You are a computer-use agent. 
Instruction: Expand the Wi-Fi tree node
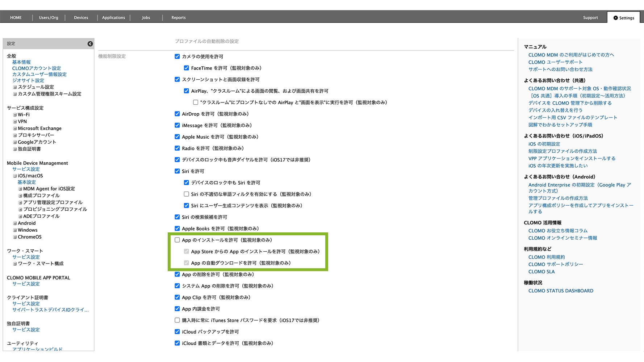(x=15, y=115)
